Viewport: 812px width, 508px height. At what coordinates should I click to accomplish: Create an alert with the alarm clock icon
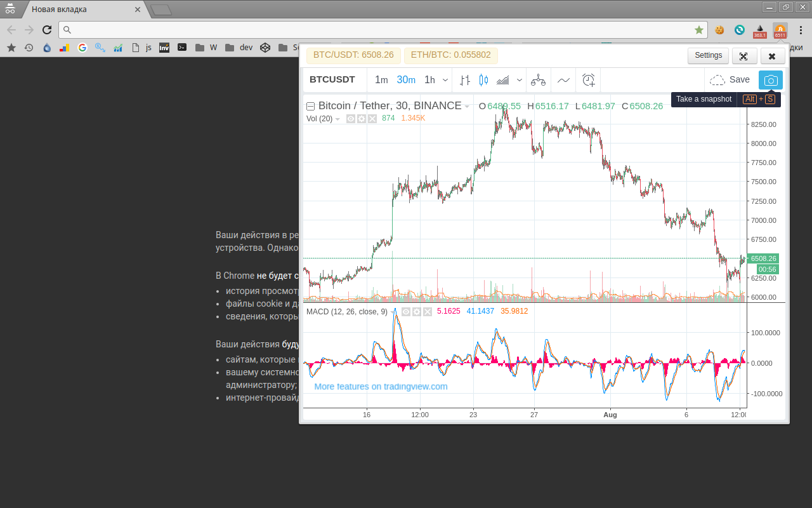click(x=589, y=80)
